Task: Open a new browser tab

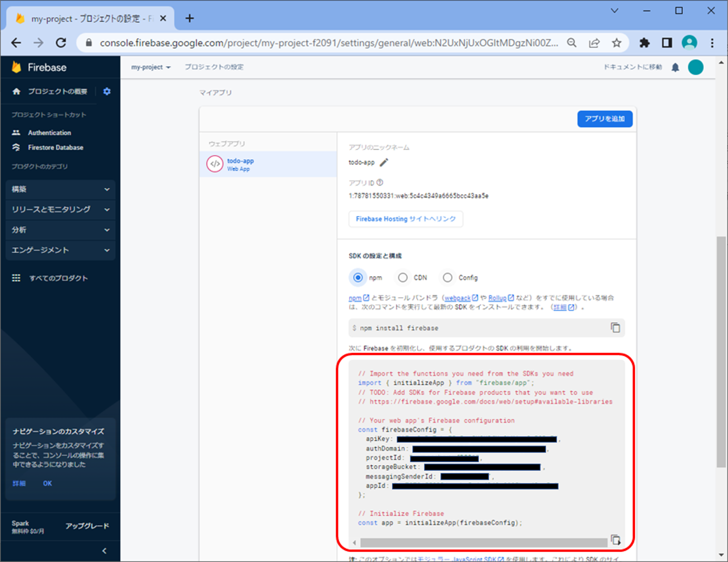Action: pos(190,18)
